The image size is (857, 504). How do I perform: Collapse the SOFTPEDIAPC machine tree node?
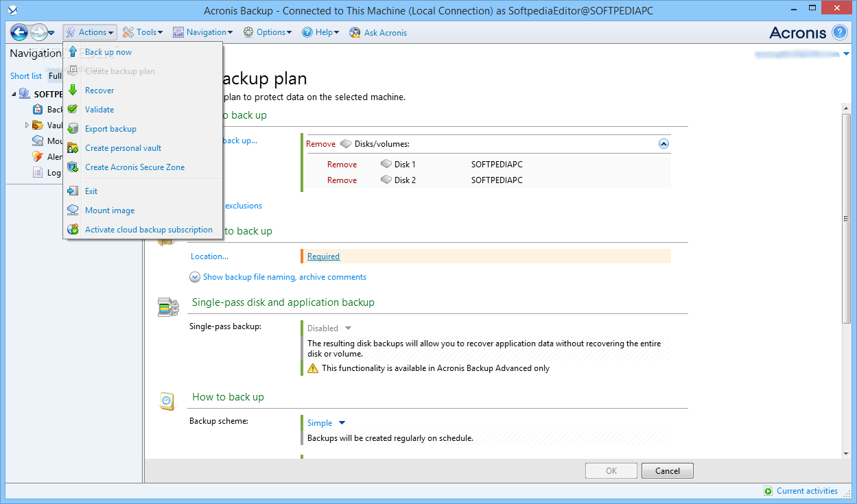tap(14, 94)
